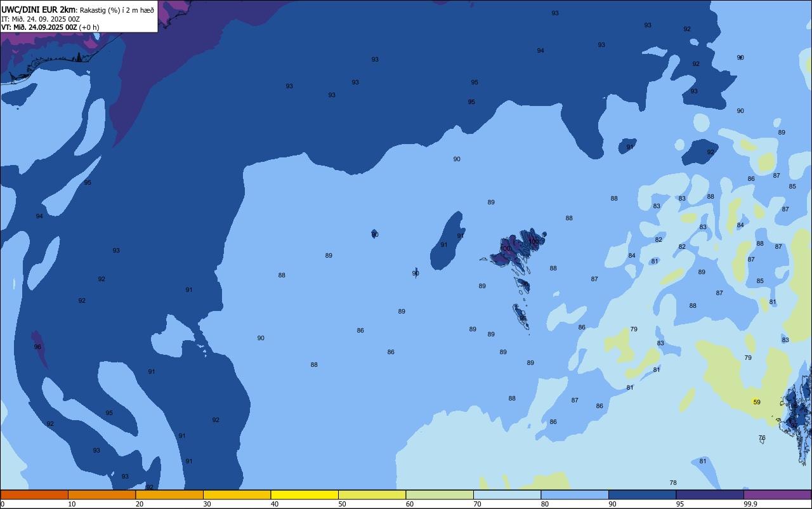Click the 76 humidity value on the map
Image resolution: width=812 pixels, height=509 pixels.
762,438
